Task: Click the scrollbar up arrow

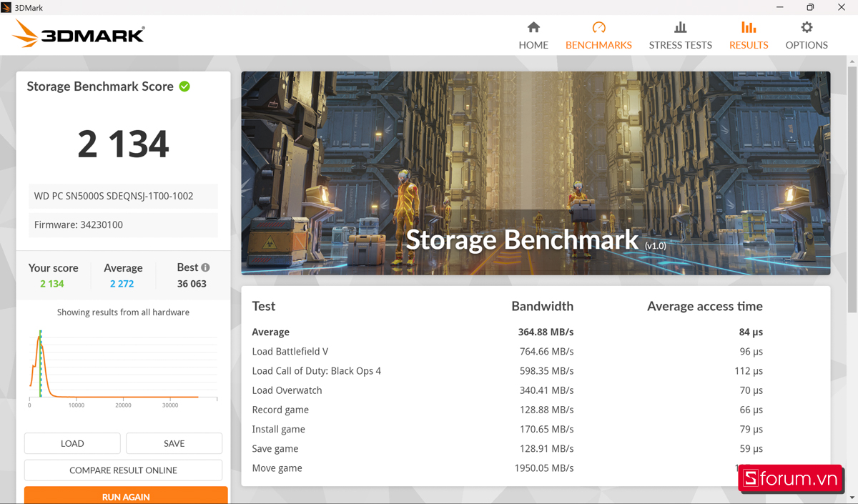Action: (852, 61)
